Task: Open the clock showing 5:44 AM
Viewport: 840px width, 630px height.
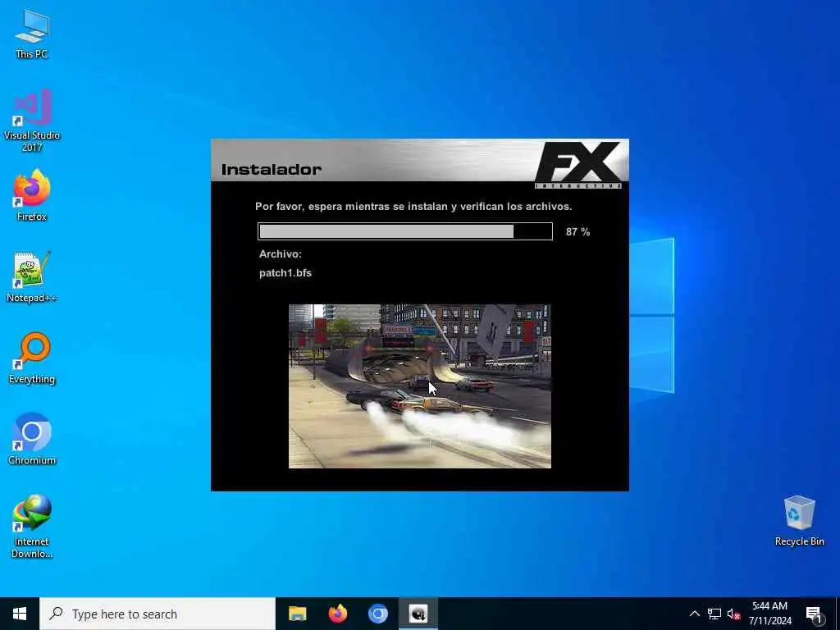Action: click(x=769, y=614)
